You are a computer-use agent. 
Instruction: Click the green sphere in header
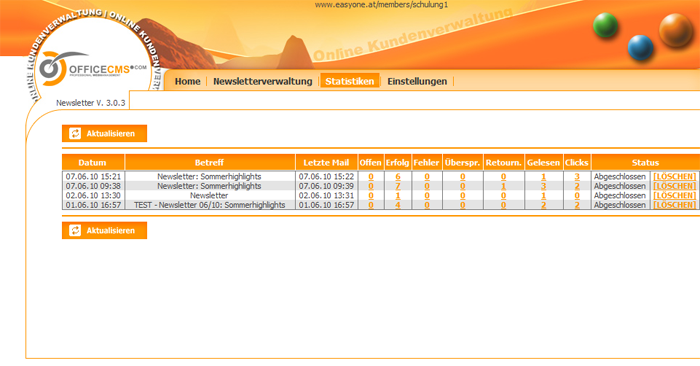(x=605, y=25)
